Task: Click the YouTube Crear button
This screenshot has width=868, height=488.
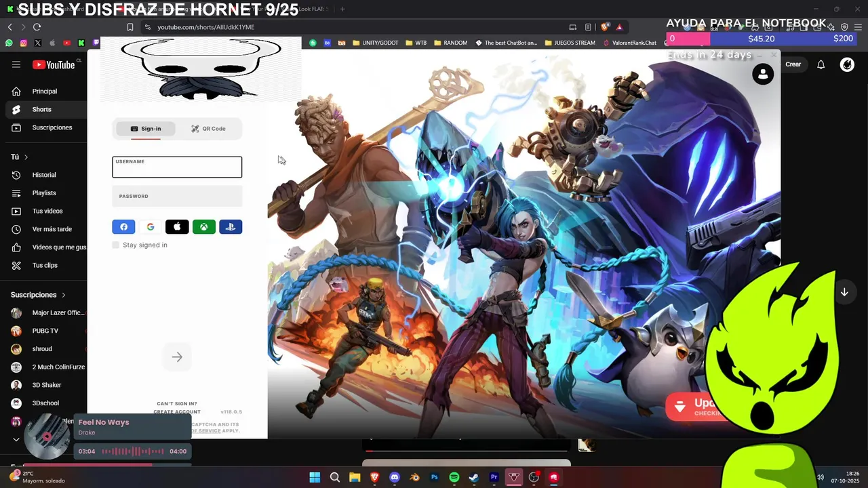Action: tap(793, 64)
